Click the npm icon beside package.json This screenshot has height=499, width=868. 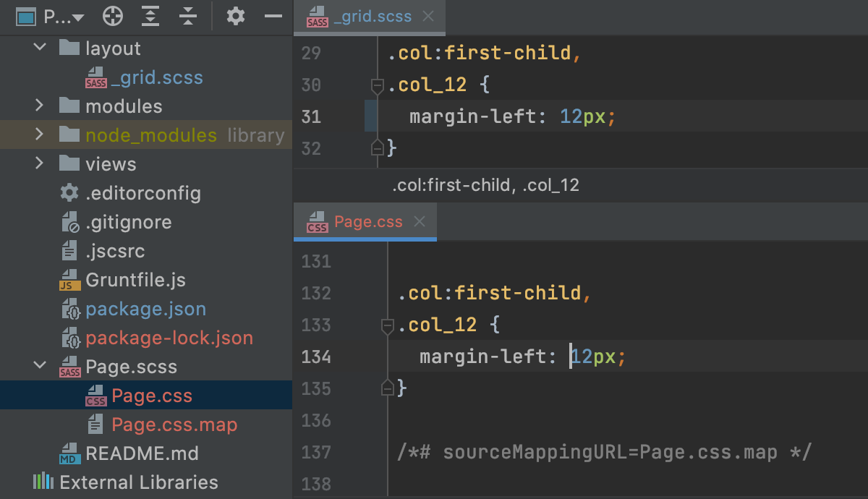[69, 309]
